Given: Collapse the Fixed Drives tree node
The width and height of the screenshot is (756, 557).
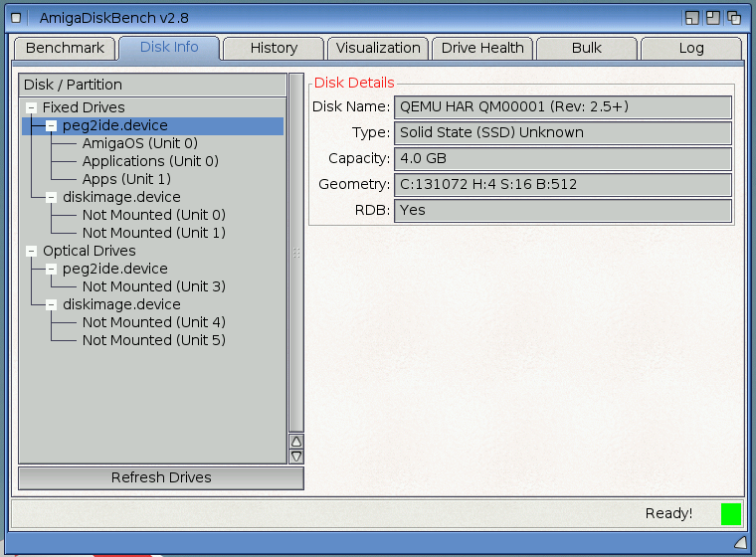Looking at the screenshot, I should coord(32,107).
